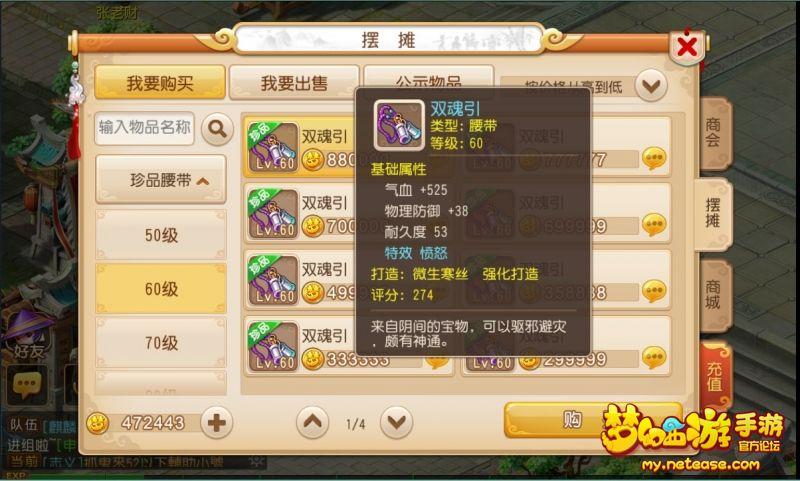800x481 pixels.
Task: Click the 我要购买 tab button
Action: 160,83
